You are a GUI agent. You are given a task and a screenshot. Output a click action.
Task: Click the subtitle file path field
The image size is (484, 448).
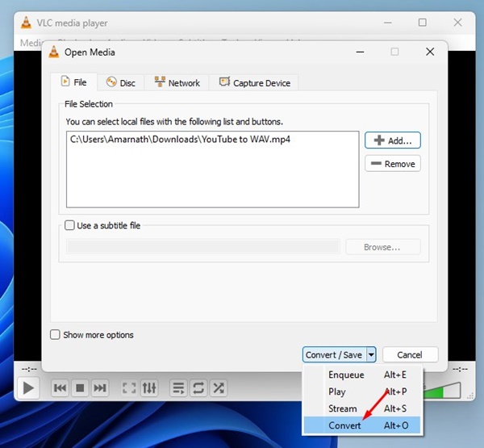[203, 247]
